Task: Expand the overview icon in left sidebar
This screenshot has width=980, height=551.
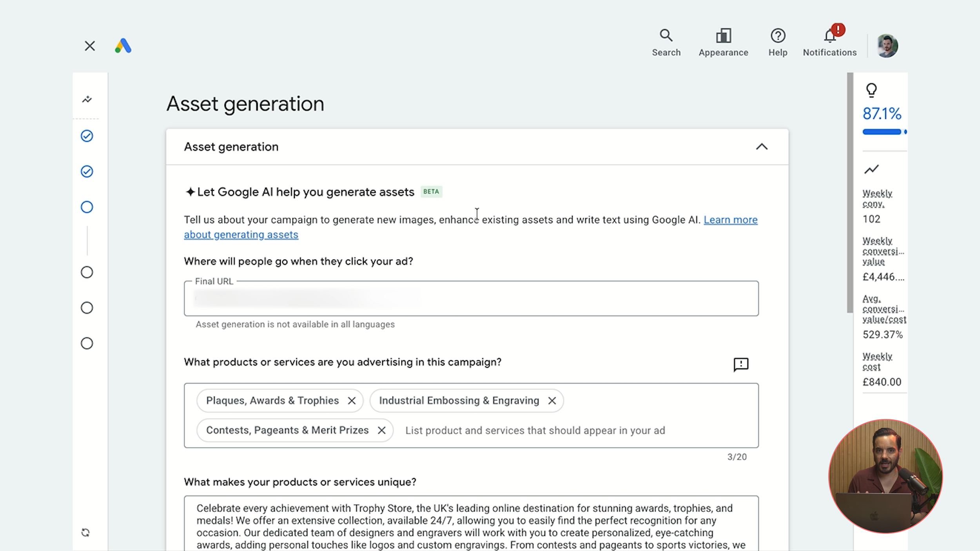Action: click(87, 100)
